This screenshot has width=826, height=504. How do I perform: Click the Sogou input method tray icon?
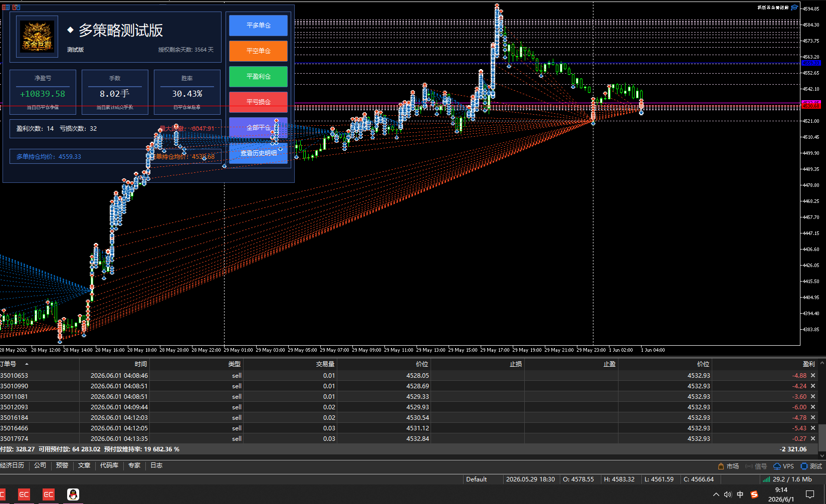[754, 494]
